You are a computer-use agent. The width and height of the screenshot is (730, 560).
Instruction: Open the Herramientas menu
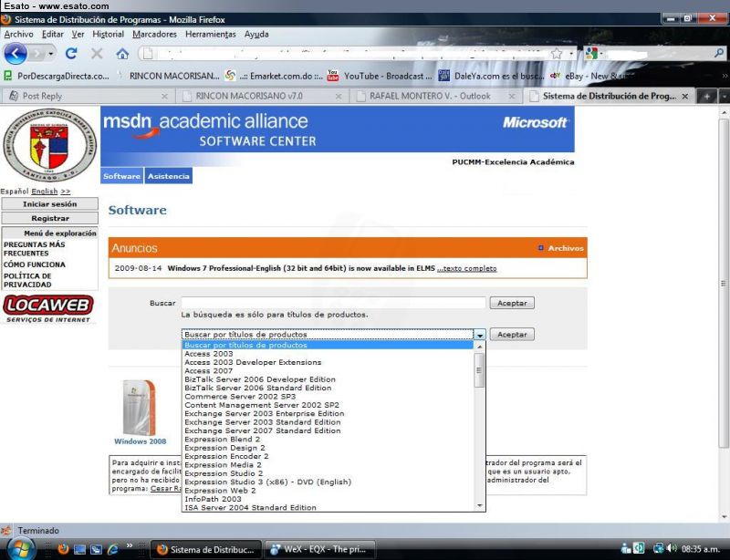tap(211, 35)
